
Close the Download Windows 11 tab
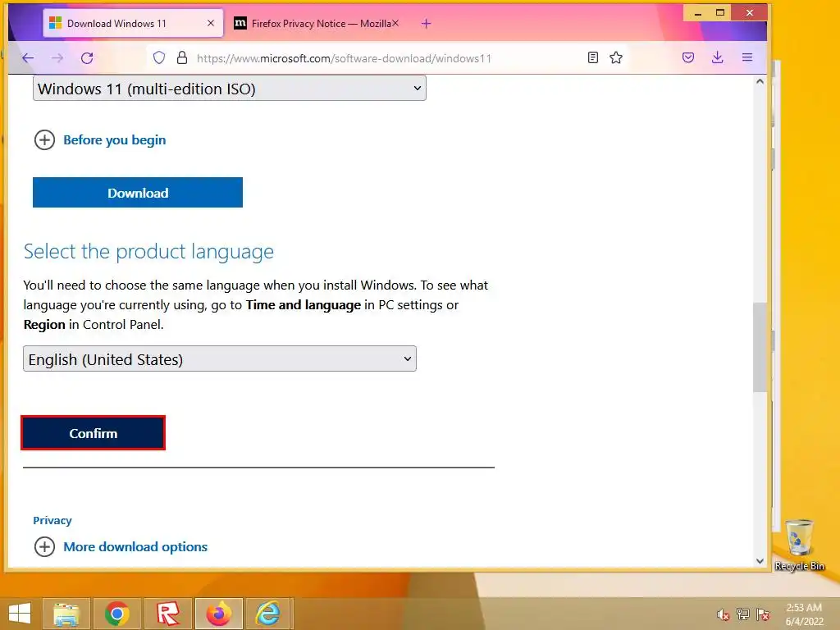pyautogui.click(x=211, y=24)
